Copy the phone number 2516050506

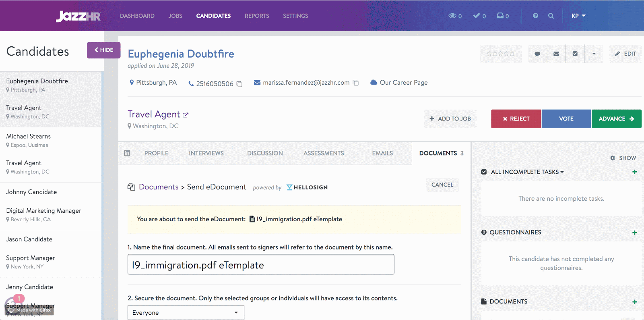coord(239,84)
